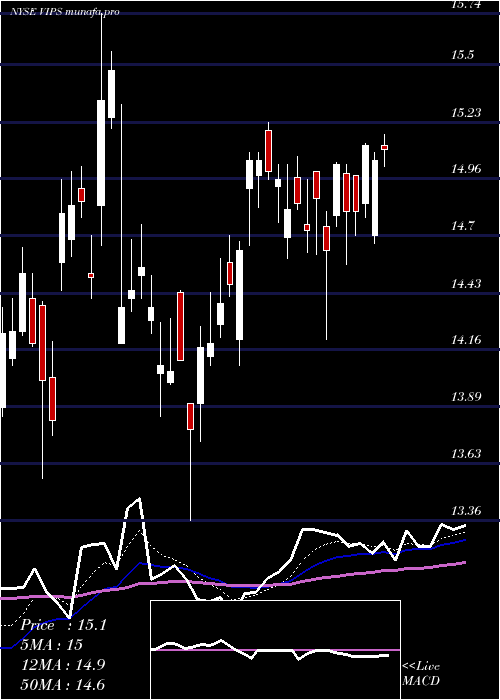This screenshot has width=500, height=700.
Task: Select the 14.16 price axis label
Action: click(466, 340)
